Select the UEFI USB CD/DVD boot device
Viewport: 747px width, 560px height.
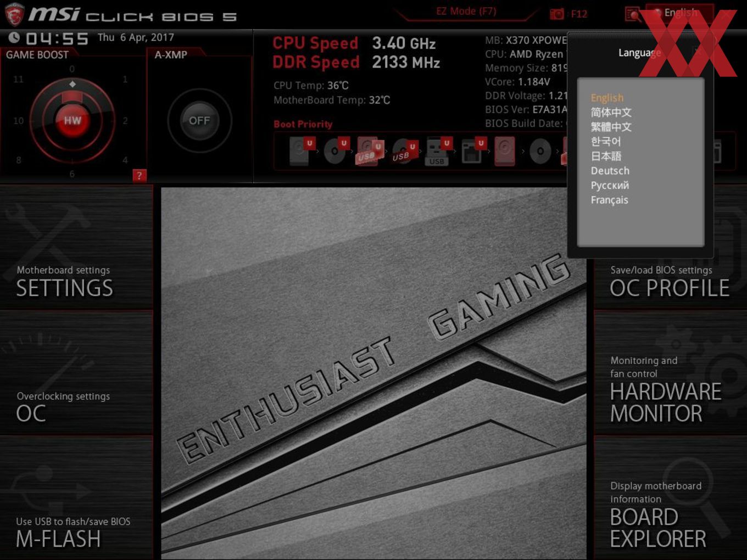pos(404,152)
